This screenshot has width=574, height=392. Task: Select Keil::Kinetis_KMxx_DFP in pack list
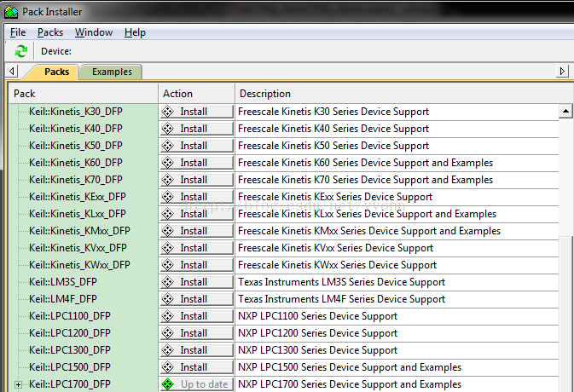(80, 231)
